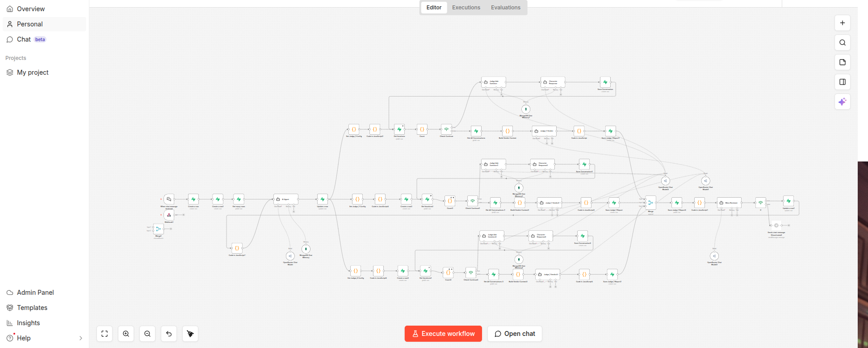868x348 pixels.
Task: Select the Merge1 node below the webhook
Action: coord(159,229)
